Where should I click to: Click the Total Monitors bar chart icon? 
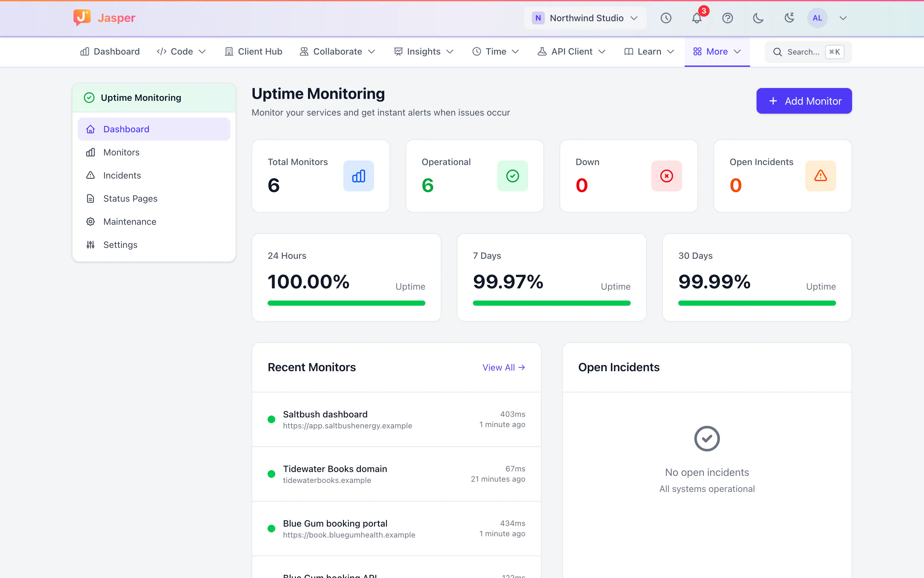[358, 176]
